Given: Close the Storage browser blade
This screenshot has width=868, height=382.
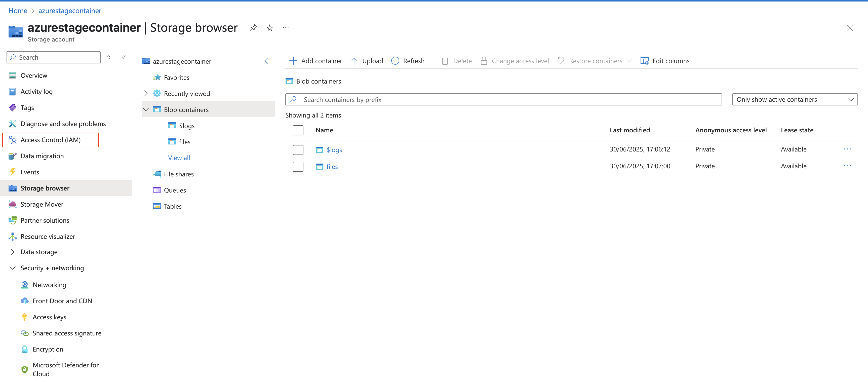Looking at the screenshot, I should (849, 28).
